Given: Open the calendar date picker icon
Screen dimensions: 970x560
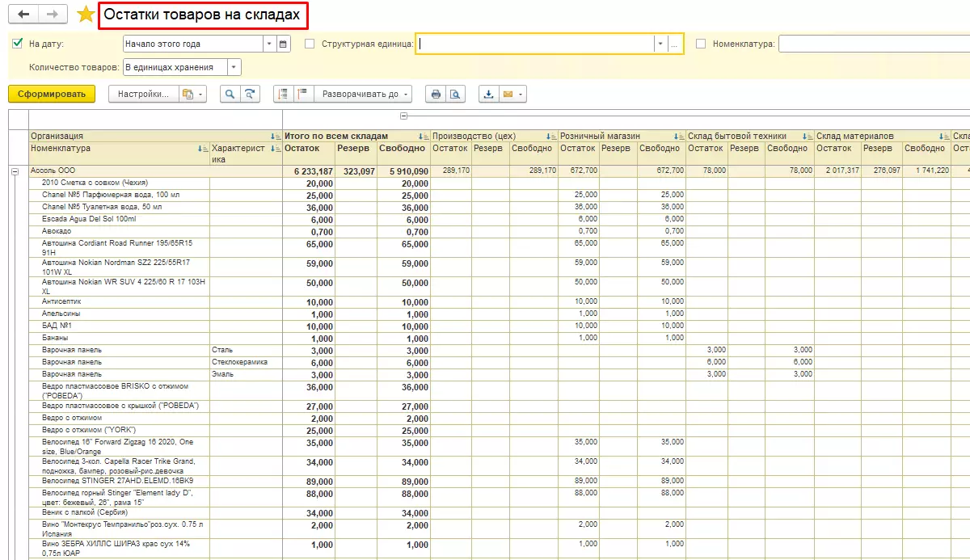Looking at the screenshot, I should point(284,44).
